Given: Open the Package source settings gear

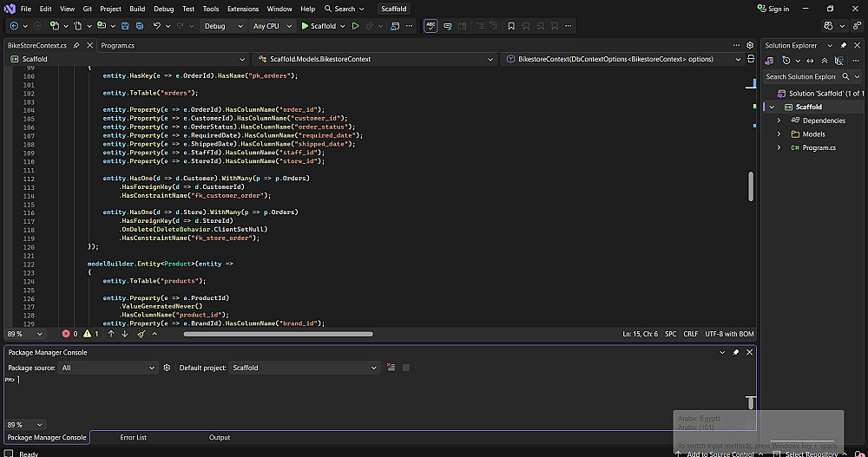Looking at the screenshot, I should coord(168,368).
